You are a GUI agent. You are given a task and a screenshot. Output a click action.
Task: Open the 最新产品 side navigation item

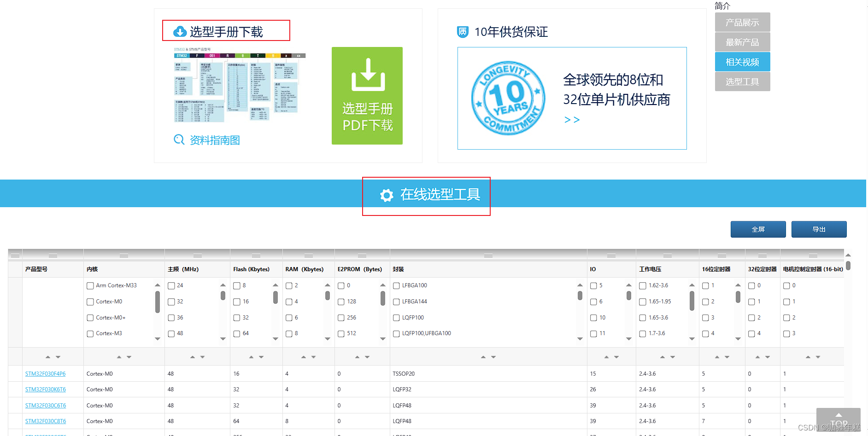pyautogui.click(x=742, y=42)
